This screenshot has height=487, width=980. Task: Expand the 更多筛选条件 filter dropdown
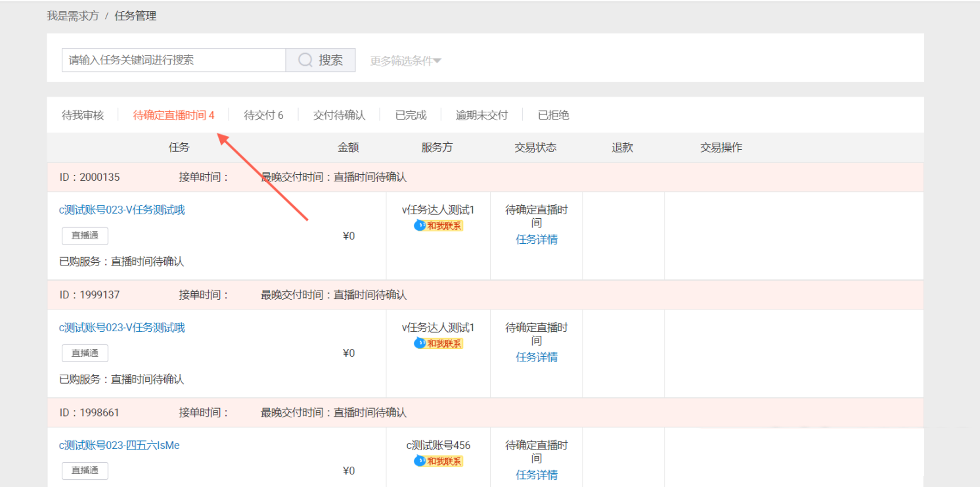click(405, 60)
